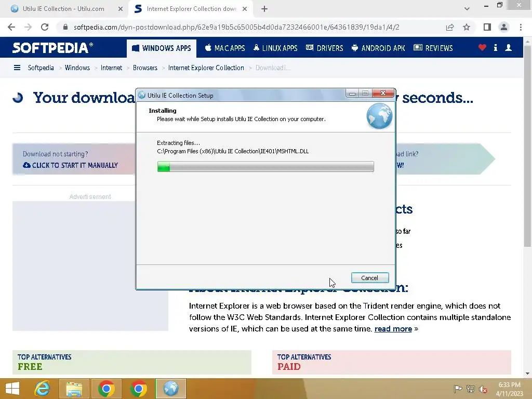Switch to Utilu IE Collection - Utilu.com tab
Image resolution: width=532 pixels, height=399 pixels.
[x=63, y=9]
